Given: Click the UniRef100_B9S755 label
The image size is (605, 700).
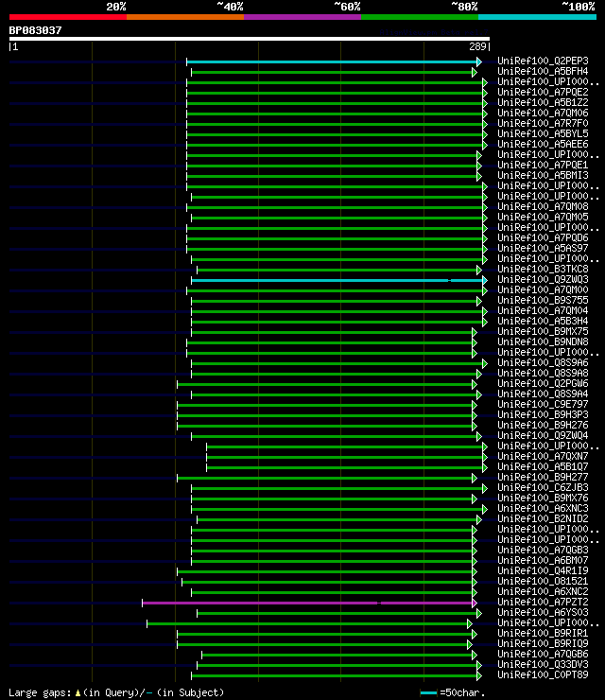Looking at the screenshot, I should [x=543, y=301].
